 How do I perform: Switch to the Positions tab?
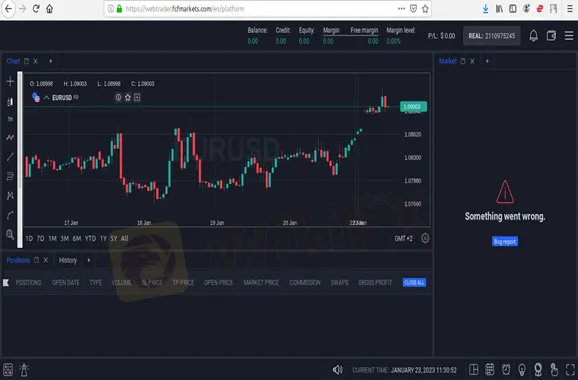pos(18,260)
